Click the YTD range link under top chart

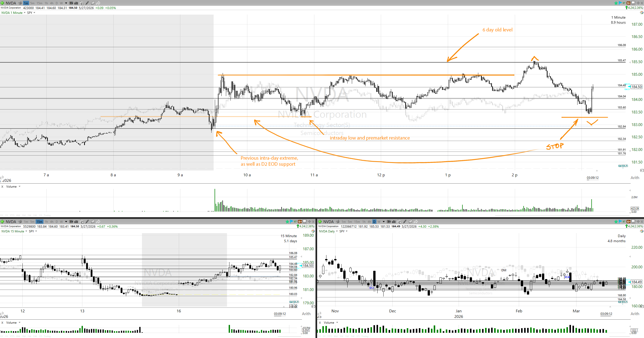(x=12, y=216)
